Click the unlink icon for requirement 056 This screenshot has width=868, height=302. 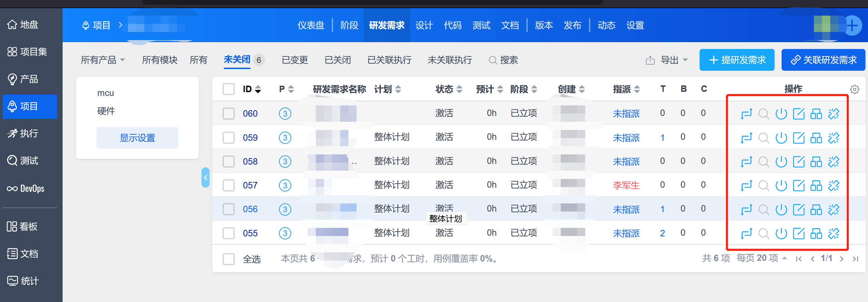834,209
